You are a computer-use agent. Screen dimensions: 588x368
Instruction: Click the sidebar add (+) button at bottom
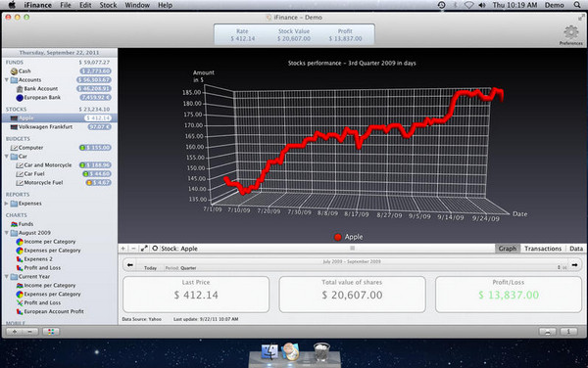(15, 332)
